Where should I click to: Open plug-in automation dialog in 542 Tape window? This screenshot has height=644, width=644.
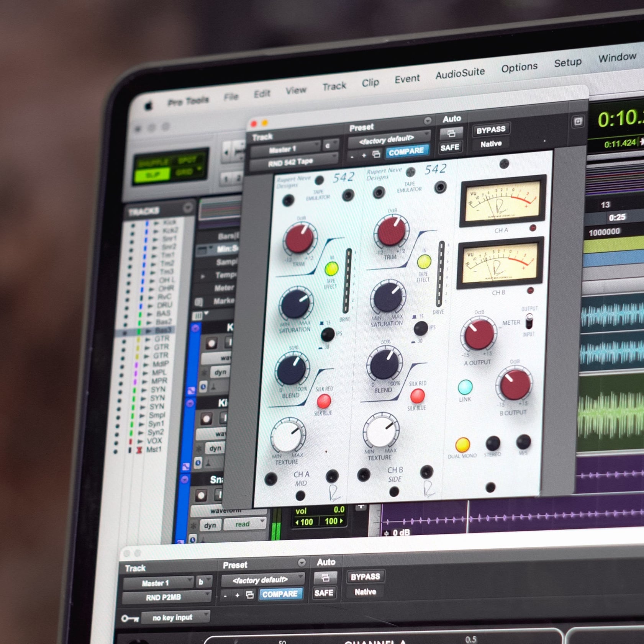(451, 133)
